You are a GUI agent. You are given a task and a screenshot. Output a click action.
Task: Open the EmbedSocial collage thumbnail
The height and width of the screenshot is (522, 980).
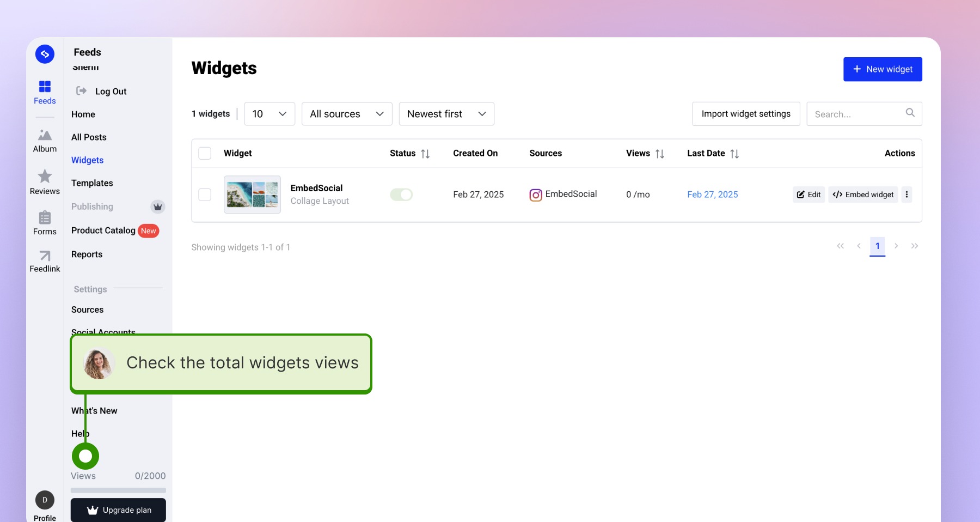(252, 195)
